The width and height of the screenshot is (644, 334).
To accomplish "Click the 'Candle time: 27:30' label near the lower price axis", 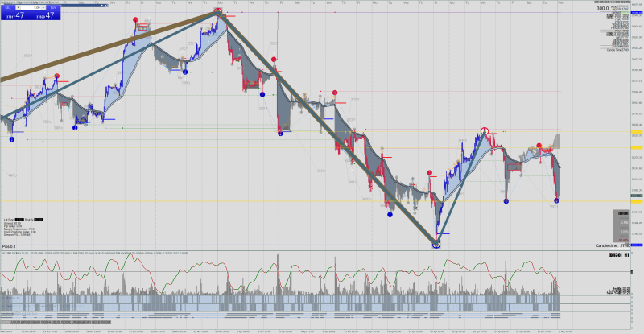I will tap(613, 245).
